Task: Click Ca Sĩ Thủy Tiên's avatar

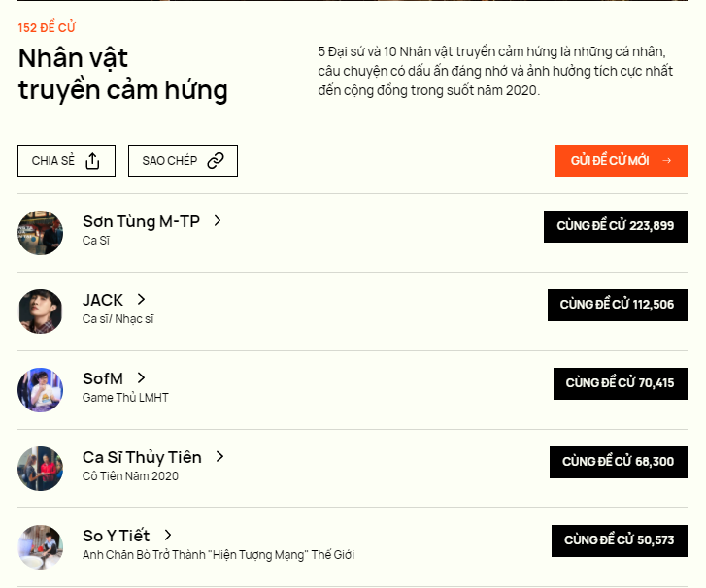Action: [40, 469]
